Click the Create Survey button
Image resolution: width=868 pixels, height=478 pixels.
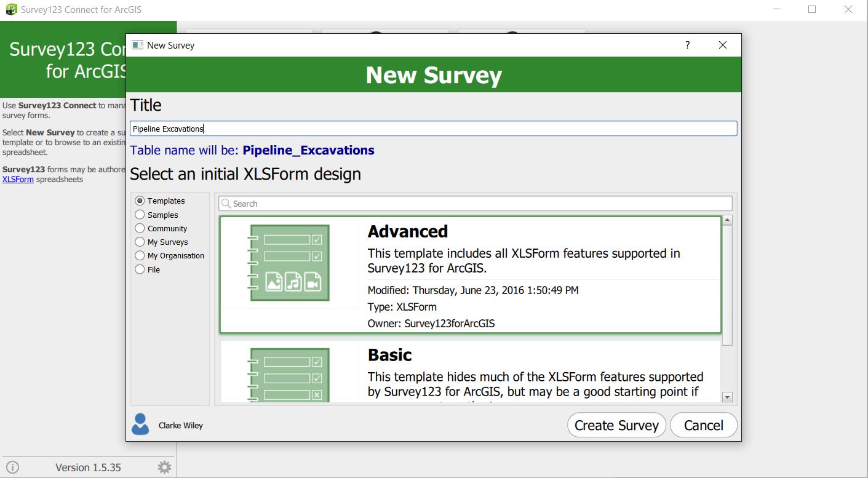pos(616,425)
